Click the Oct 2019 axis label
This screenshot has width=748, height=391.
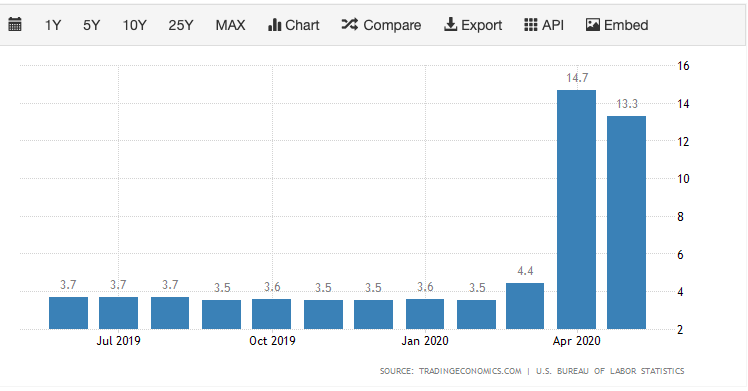coord(272,341)
